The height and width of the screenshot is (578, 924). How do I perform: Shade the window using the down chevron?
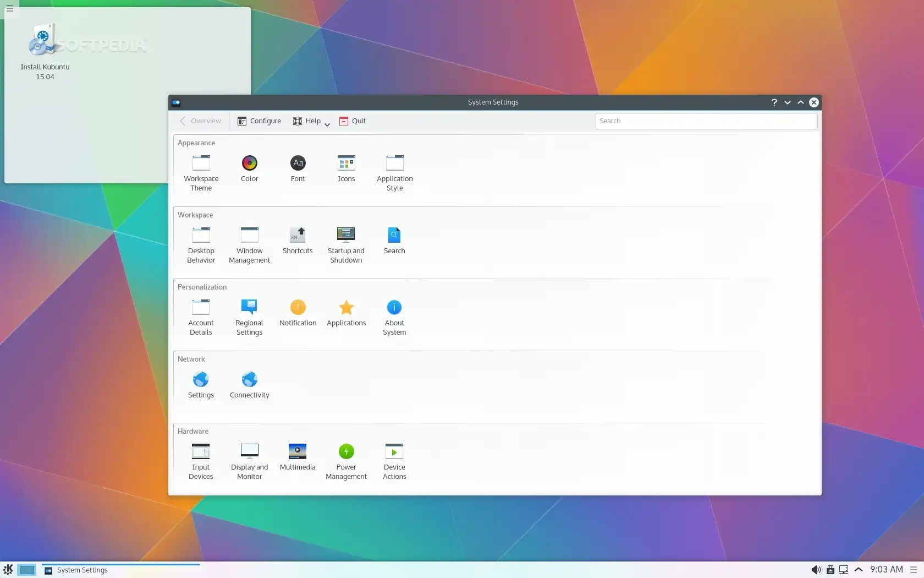(x=787, y=102)
